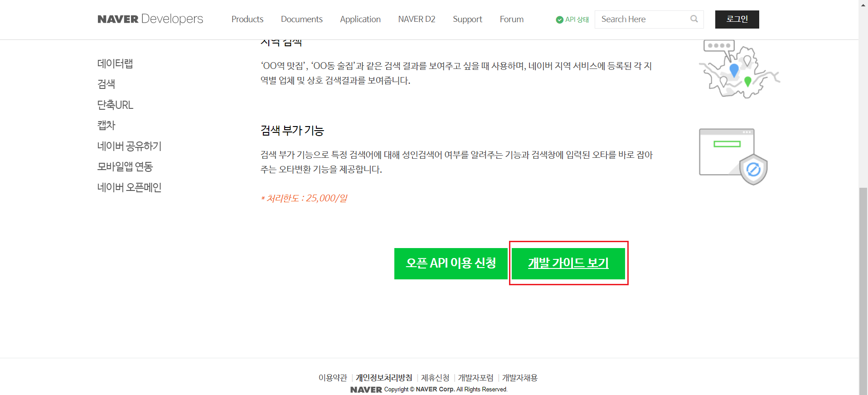Click the NAVER Developers logo
The width and height of the screenshot is (868, 395).
pos(150,19)
